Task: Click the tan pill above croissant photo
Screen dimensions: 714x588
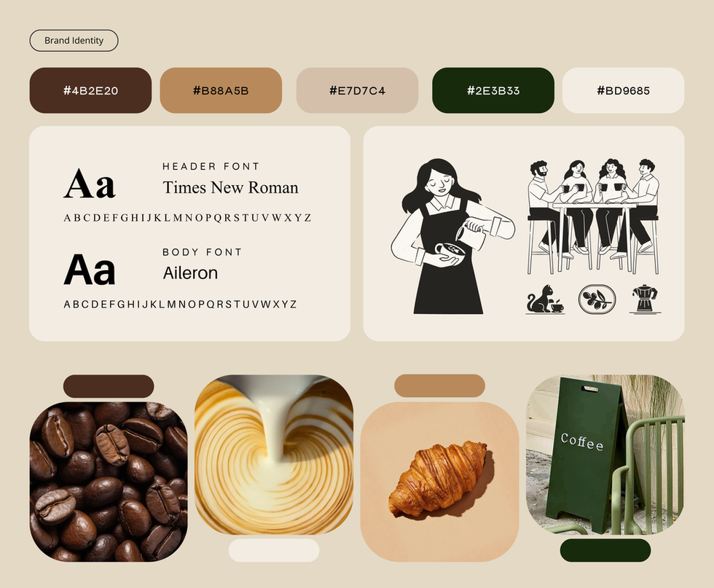Action: click(439, 385)
